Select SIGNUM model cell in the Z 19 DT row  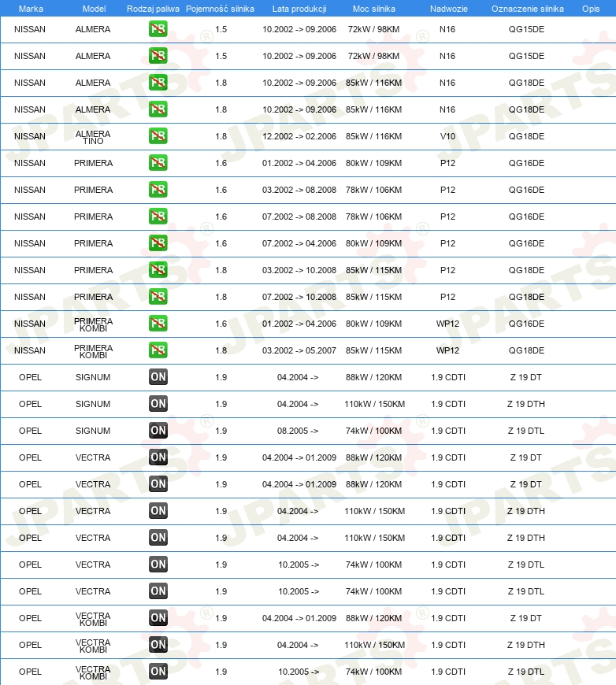click(93, 377)
